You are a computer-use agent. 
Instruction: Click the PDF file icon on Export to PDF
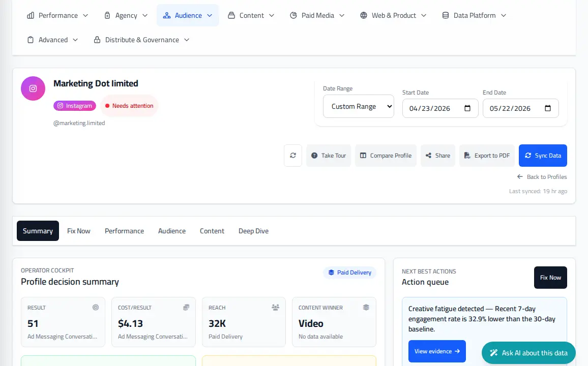click(467, 156)
